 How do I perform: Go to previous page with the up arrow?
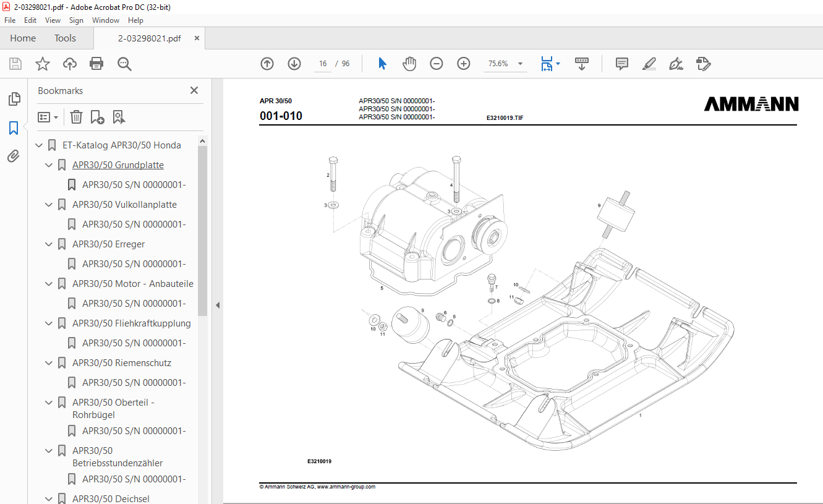(x=267, y=64)
